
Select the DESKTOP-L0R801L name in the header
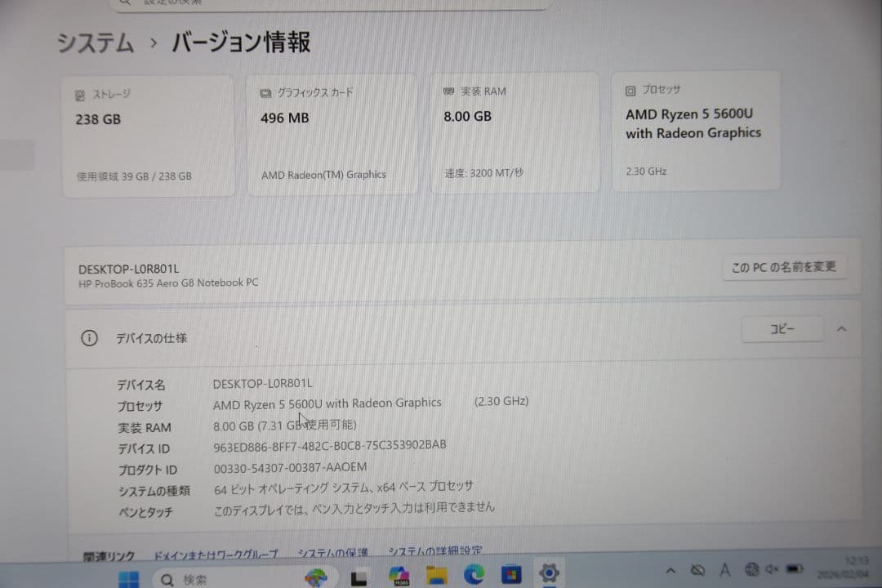pyautogui.click(x=128, y=269)
